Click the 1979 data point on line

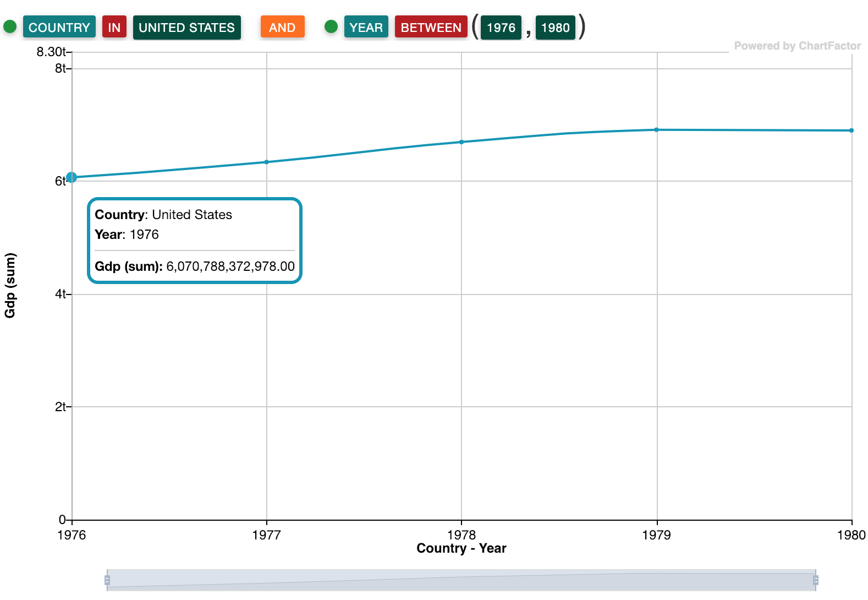[657, 130]
